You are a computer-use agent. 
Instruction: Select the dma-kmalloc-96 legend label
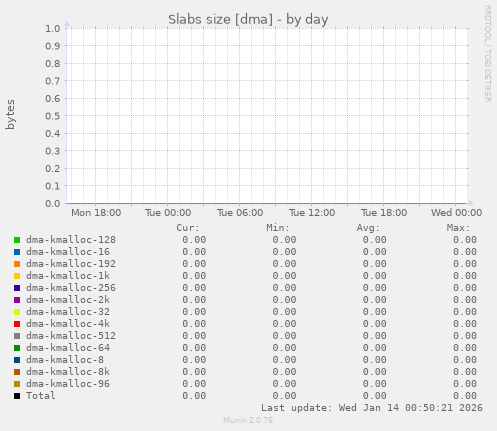point(68,384)
